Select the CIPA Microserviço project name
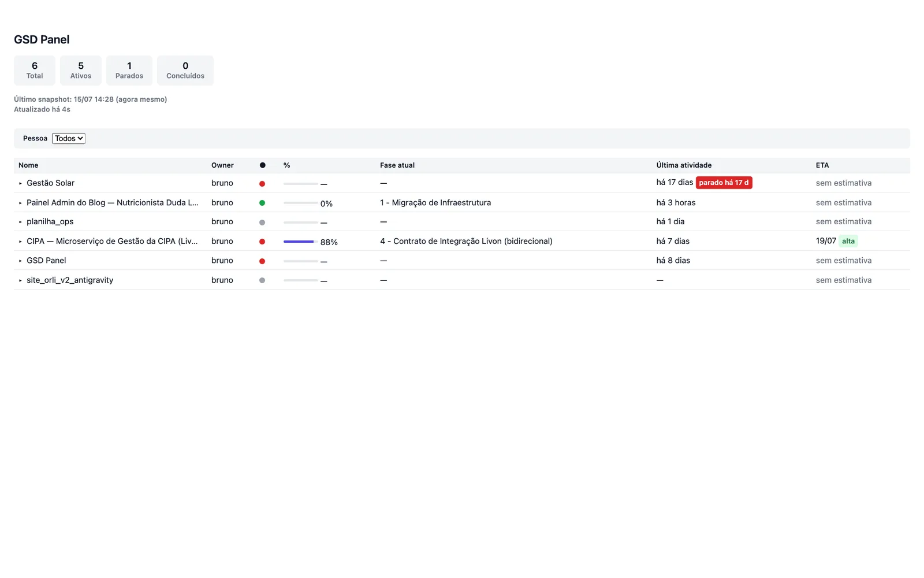924x578 pixels. [112, 242]
